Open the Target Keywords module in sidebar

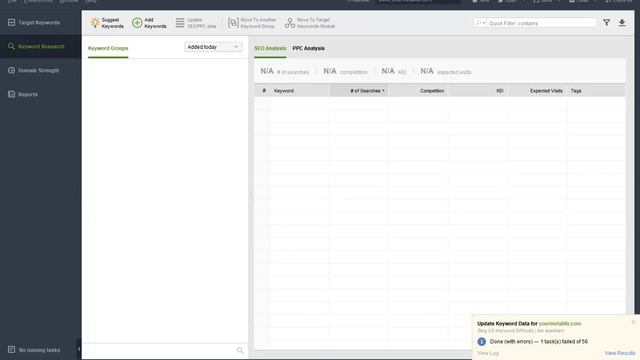click(x=34, y=22)
